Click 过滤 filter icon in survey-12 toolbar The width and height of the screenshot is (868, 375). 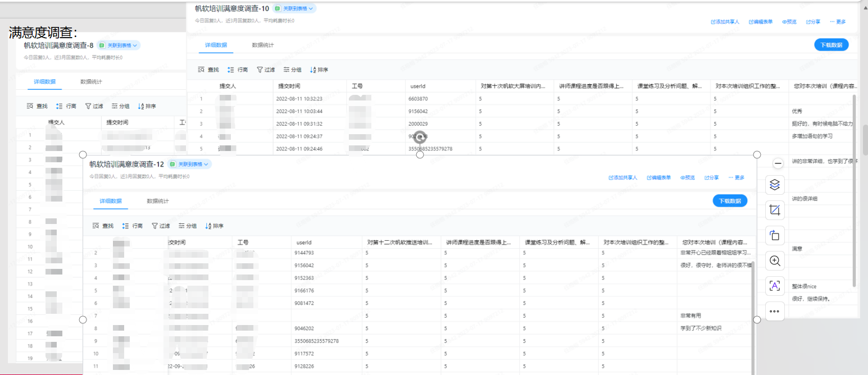point(161,226)
